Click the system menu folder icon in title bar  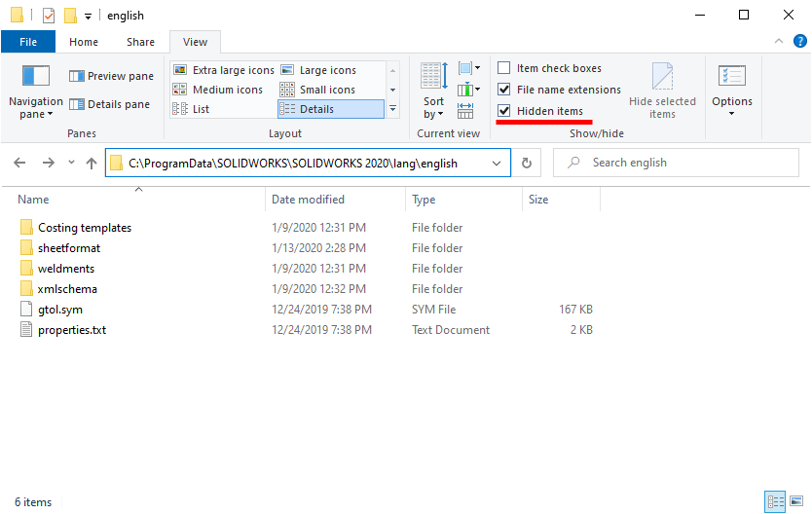[17, 15]
